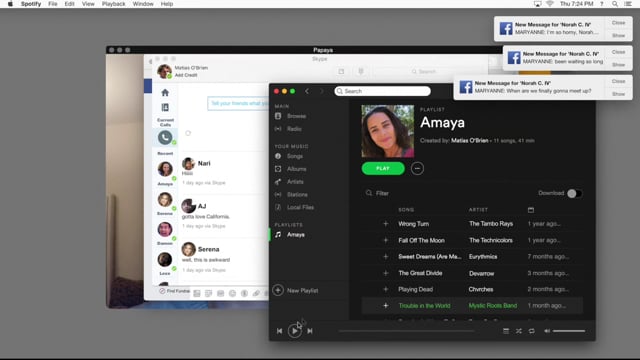The height and width of the screenshot is (360, 640).
Task: Open Skype contacts book icon
Action: click(165, 107)
